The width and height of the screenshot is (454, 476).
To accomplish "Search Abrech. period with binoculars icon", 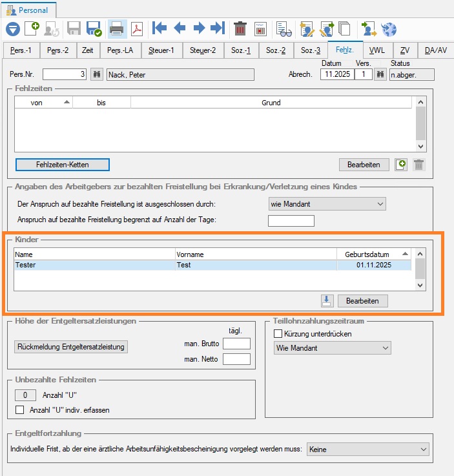I will pyautogui.click(x=380, y=74).
